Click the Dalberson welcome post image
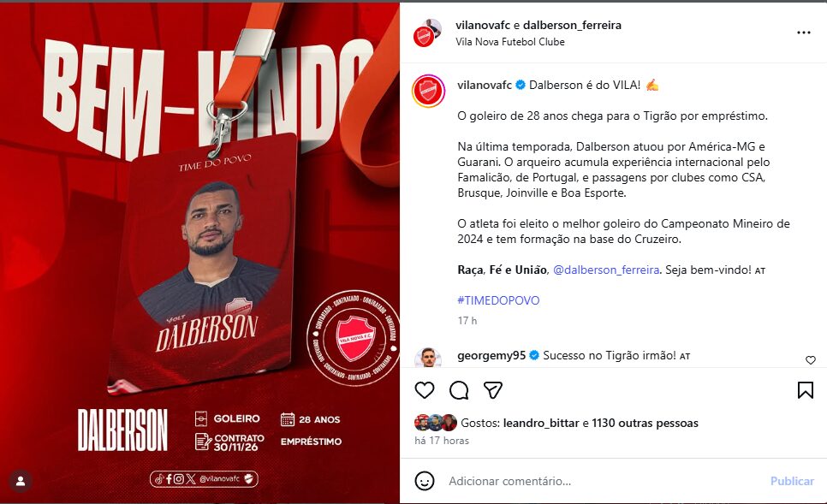 pos(199,253)
